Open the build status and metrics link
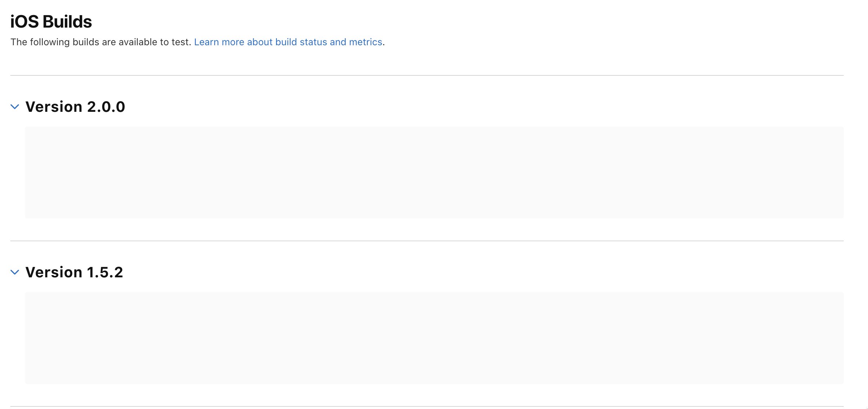The image size is (868, 409). pyautogui.click(x=288, y=42)
